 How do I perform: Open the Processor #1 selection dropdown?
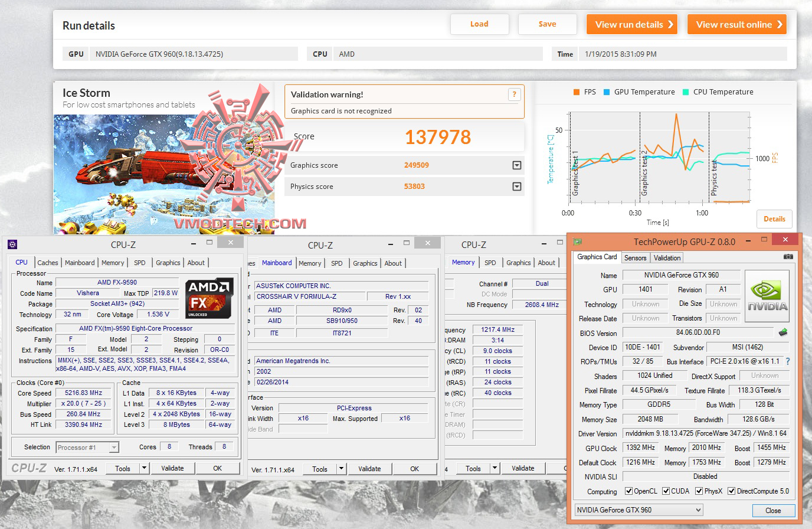tap(114, 448)
